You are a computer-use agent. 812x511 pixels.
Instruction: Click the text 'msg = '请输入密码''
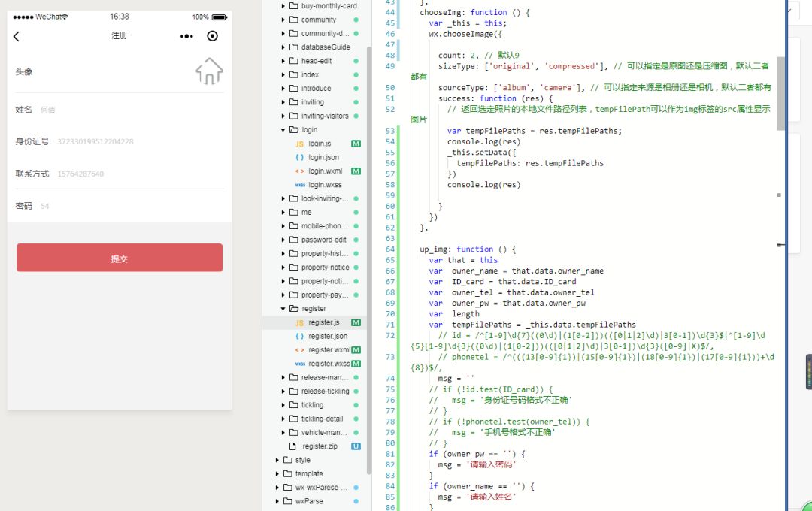click(x=477, y=465)
